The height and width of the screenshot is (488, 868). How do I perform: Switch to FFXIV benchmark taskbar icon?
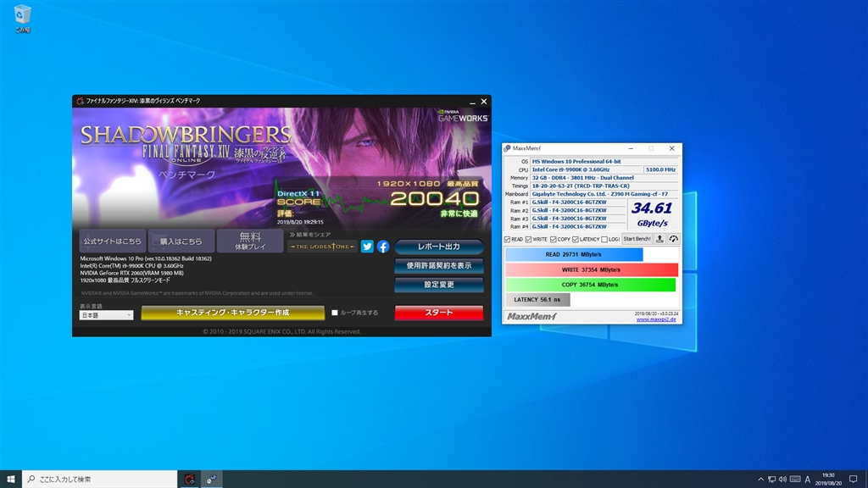[x=189, y=480]
